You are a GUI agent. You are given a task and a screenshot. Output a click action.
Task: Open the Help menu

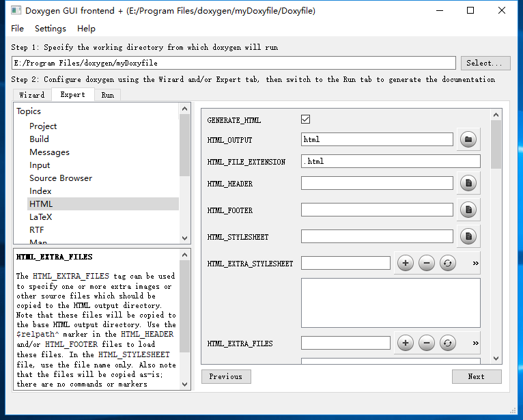click(x=86, y=29)
